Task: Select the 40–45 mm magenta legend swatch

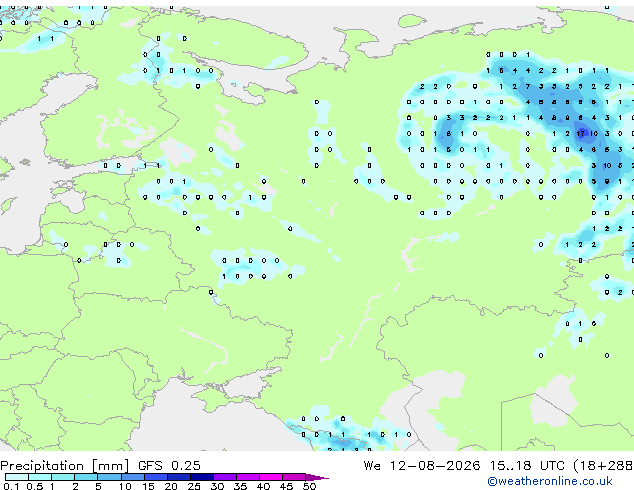Action: (x=271, y=477)
